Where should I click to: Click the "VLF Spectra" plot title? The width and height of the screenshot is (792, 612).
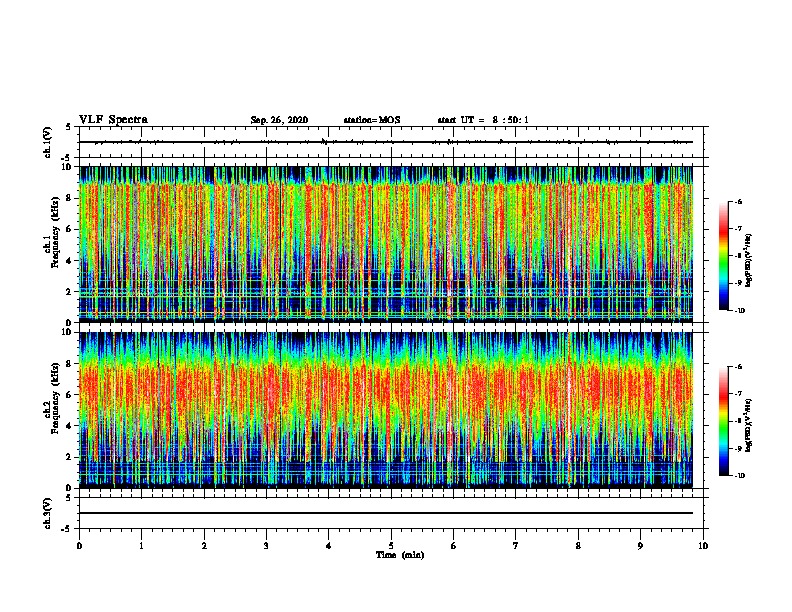(113, 120)
